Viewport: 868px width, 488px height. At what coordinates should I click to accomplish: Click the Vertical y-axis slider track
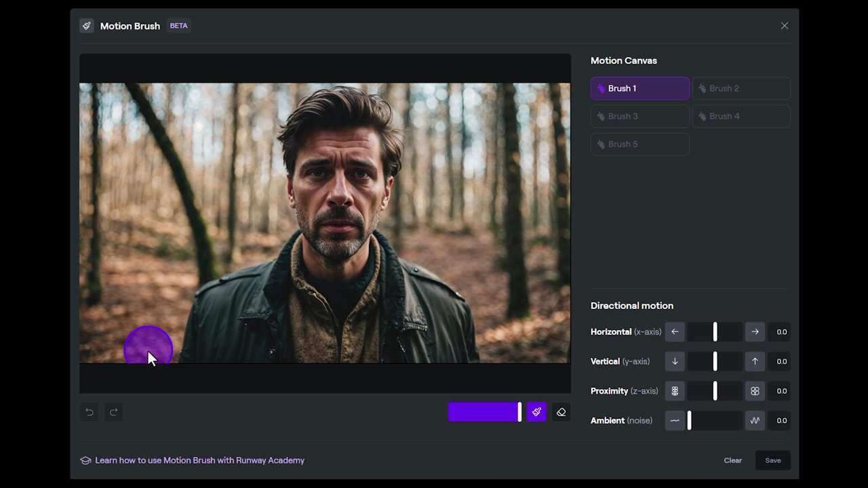tap(715, 361)
